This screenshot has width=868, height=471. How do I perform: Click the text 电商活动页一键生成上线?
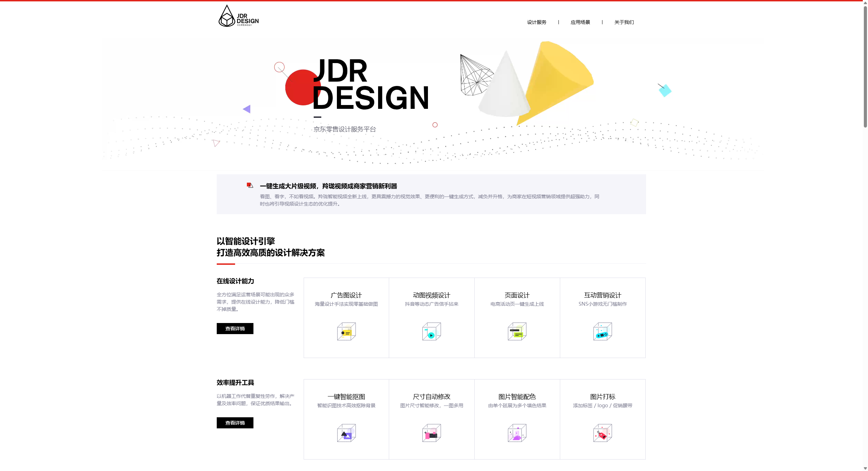pos(517,304)
